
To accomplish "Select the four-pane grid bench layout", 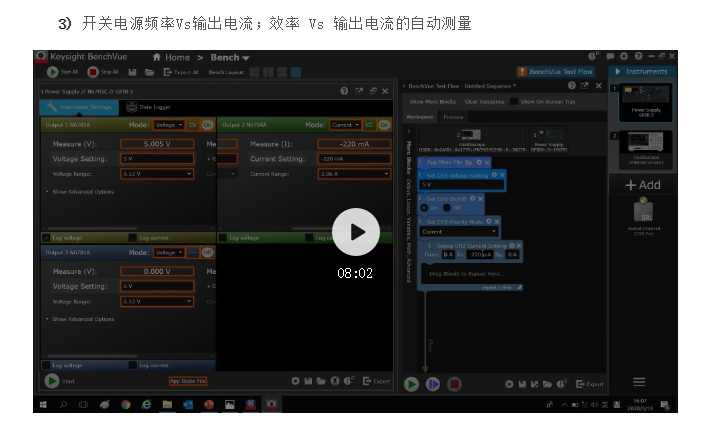I will tap(254, 72).
